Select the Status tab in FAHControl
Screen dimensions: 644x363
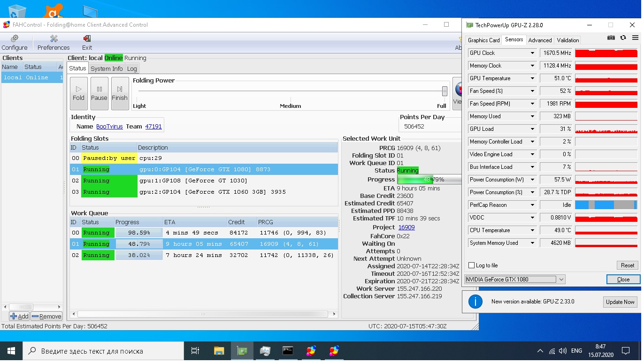pyautogui.click(x=77, y=68)
